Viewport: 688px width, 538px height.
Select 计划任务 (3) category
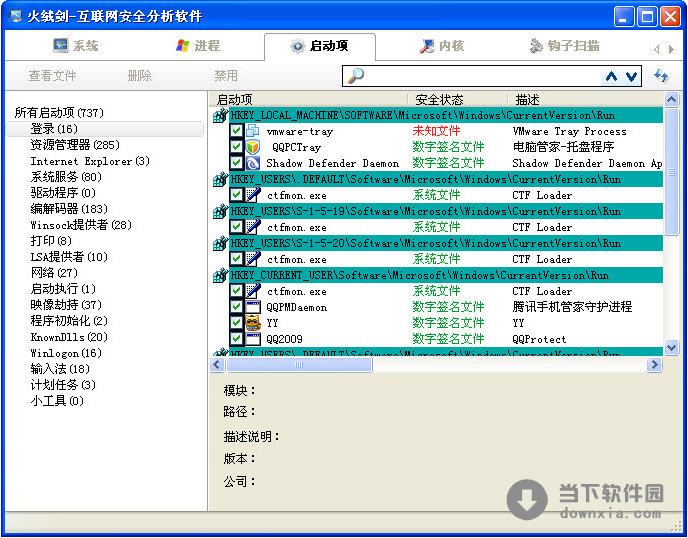[63, 385]
